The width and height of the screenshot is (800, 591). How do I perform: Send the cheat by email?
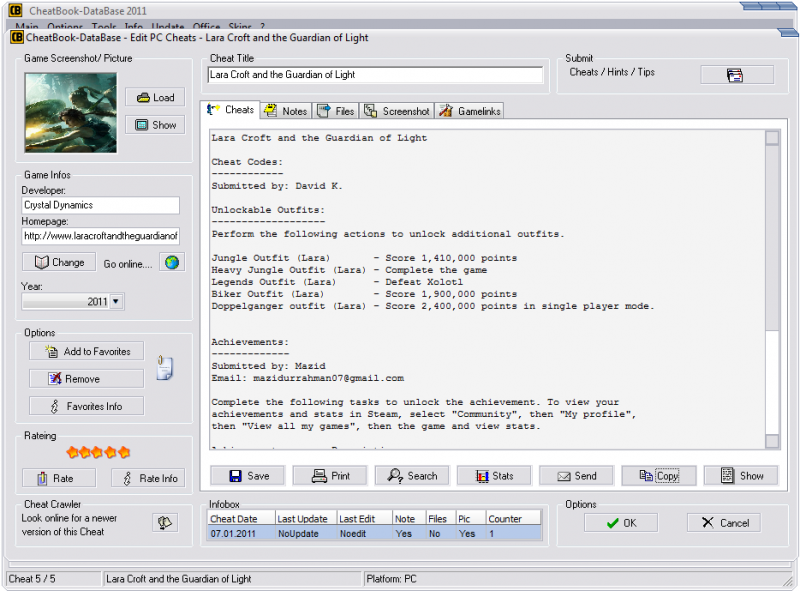coord(577,476)
